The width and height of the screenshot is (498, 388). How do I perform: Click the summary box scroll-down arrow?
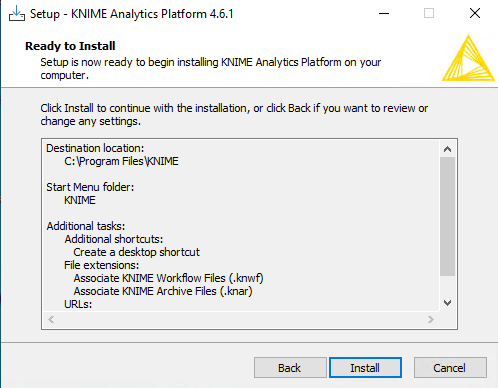coord(448,303)
